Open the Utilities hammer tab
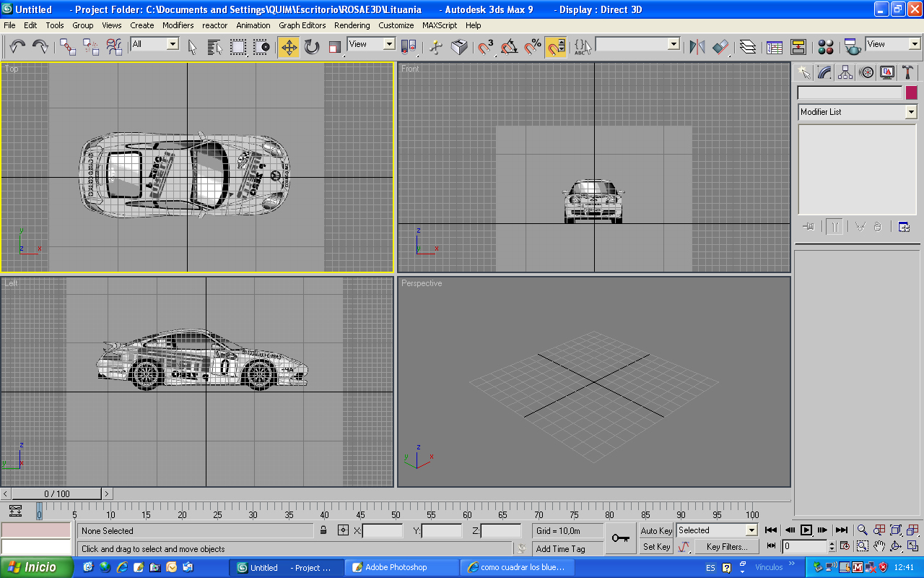 point(908,72)
